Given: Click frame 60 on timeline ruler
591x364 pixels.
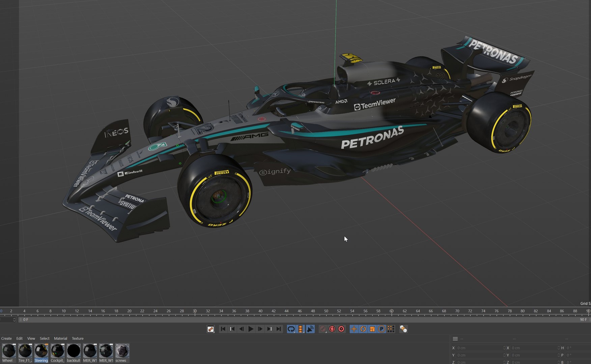Looking at the screenshot, I should 391,311.
